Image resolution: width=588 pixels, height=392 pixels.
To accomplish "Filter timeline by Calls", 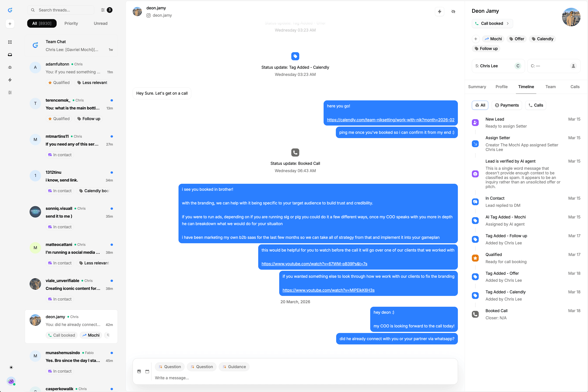I will click(x=536, y=105).
